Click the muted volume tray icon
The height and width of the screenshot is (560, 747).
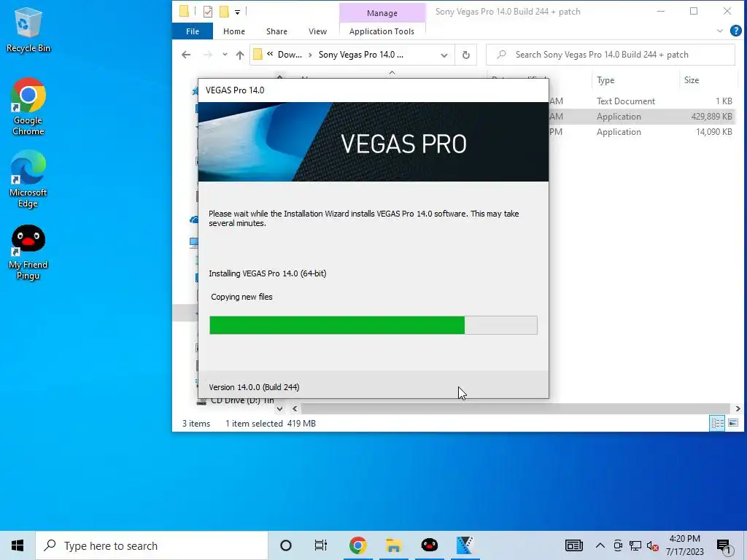click(653, 546)
